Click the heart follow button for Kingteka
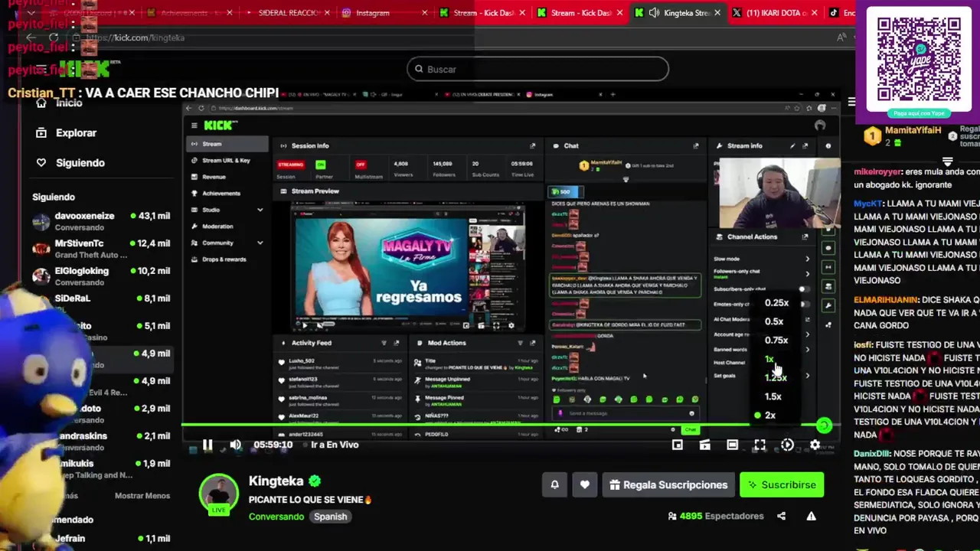 tap(585, 484)
